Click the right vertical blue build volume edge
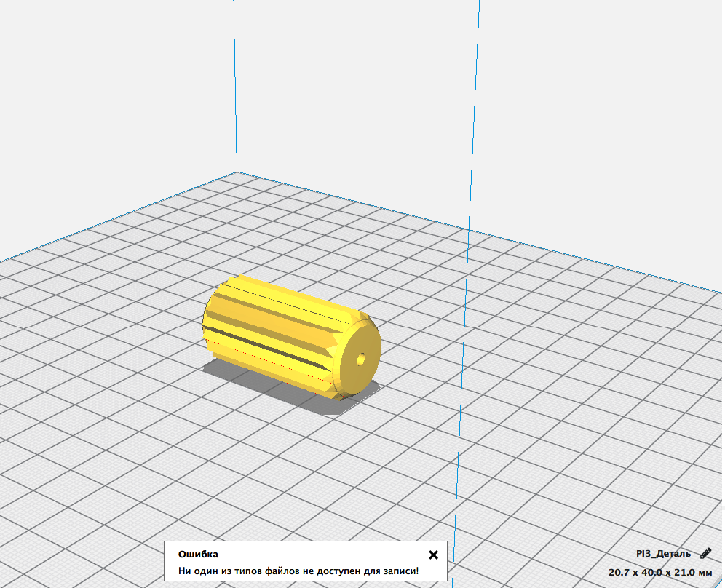725x588 pixels. (476, 109)
